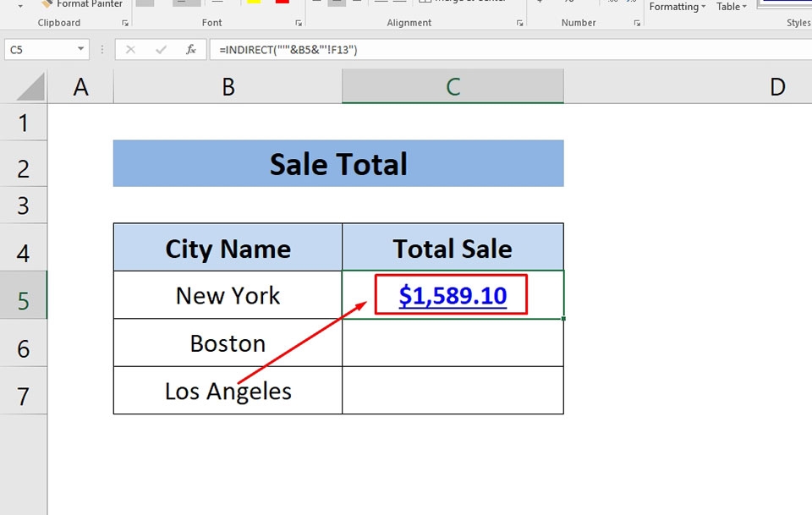
Task: Open the Number format dialog launcher
Action: tap(636, 23)
